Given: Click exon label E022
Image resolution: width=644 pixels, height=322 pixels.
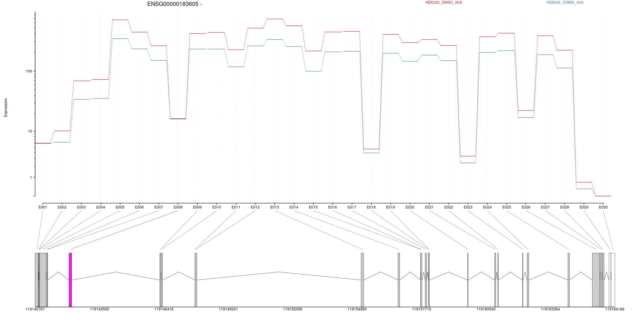Looking at the screenshot, I should 449,207.
